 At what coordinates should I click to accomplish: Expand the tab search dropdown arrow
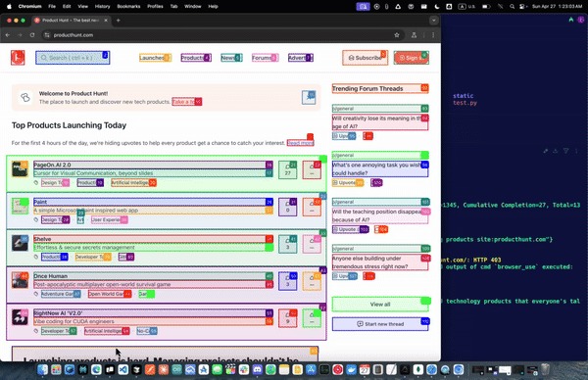point(433,21)
